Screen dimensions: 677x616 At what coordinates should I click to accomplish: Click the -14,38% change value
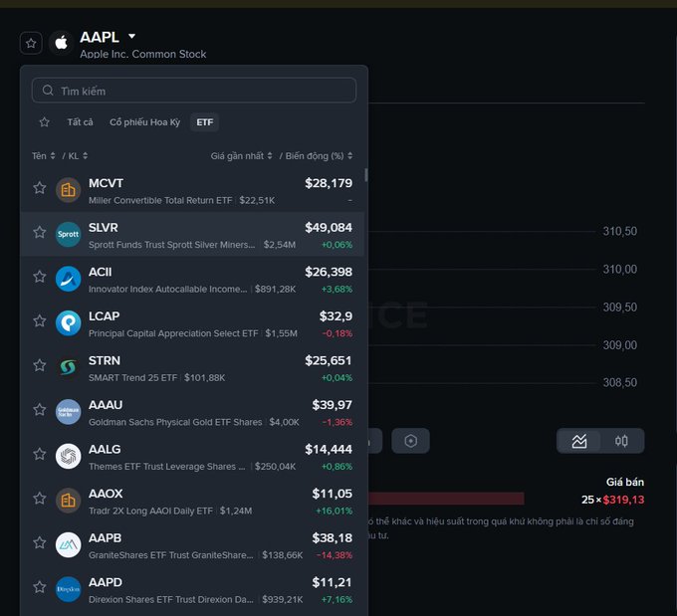pyautogui.click(x=335, y=555)
